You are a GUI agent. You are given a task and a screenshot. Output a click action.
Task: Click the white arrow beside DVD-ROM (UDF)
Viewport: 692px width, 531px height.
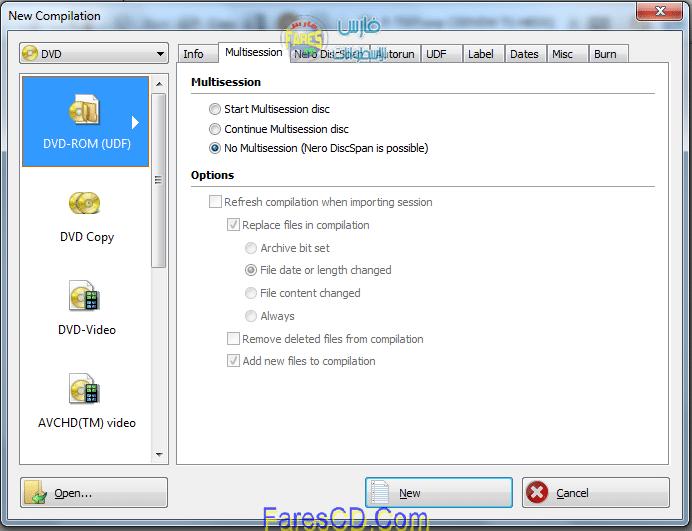tap(135, 122)
